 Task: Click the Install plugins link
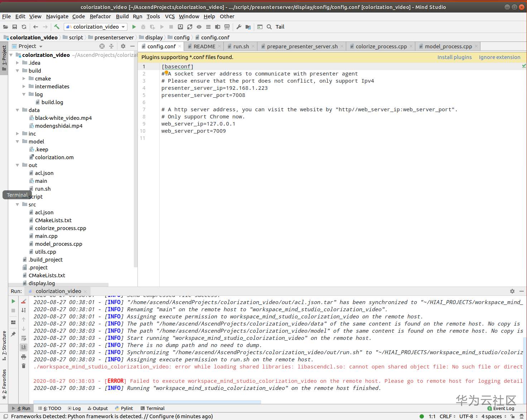point(454,57)
